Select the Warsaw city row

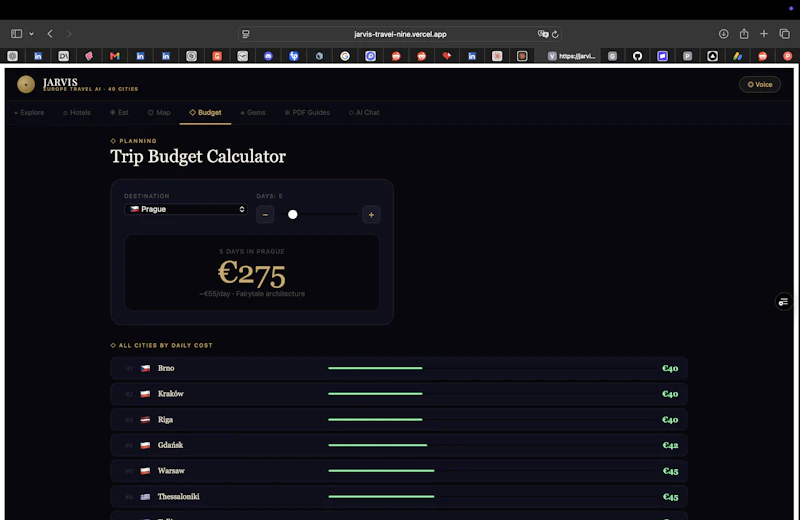399,471
